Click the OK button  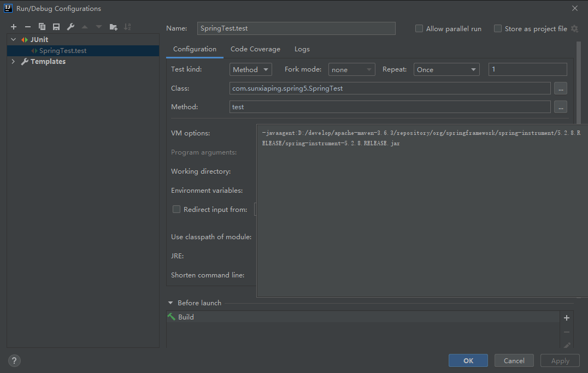tap(468, 360)
